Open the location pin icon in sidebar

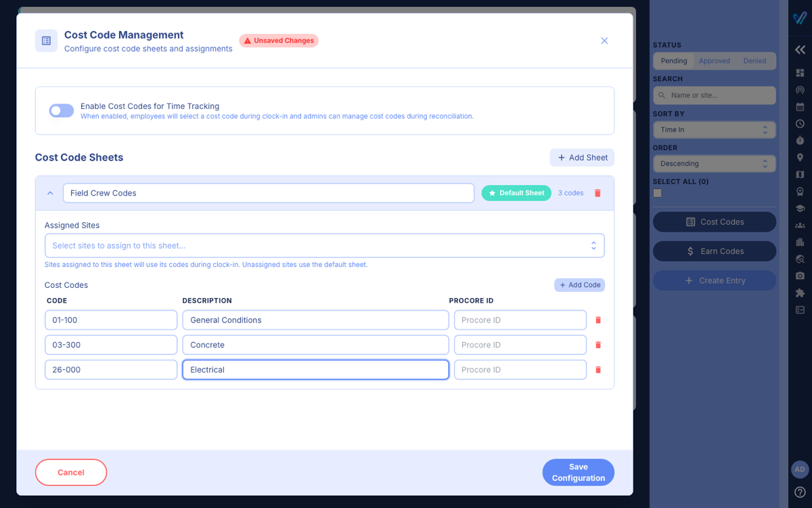click(x=800, y=158)
